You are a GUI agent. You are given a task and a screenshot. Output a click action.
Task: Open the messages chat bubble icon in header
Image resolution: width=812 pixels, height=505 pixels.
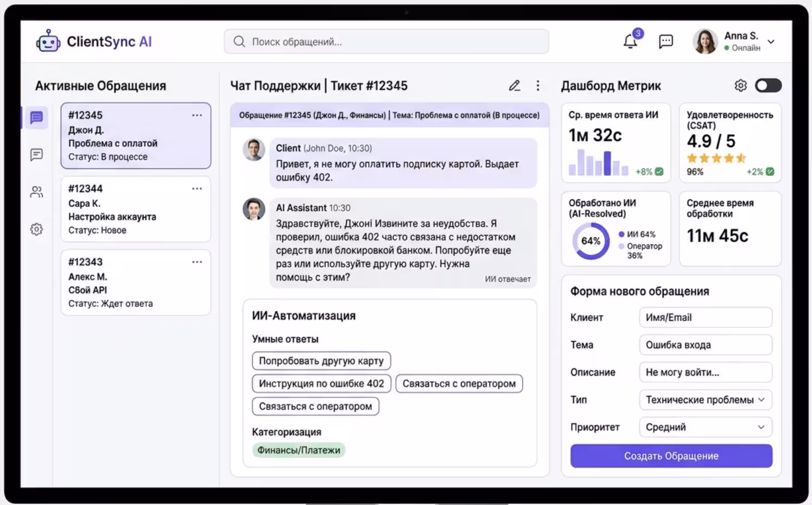666,42
